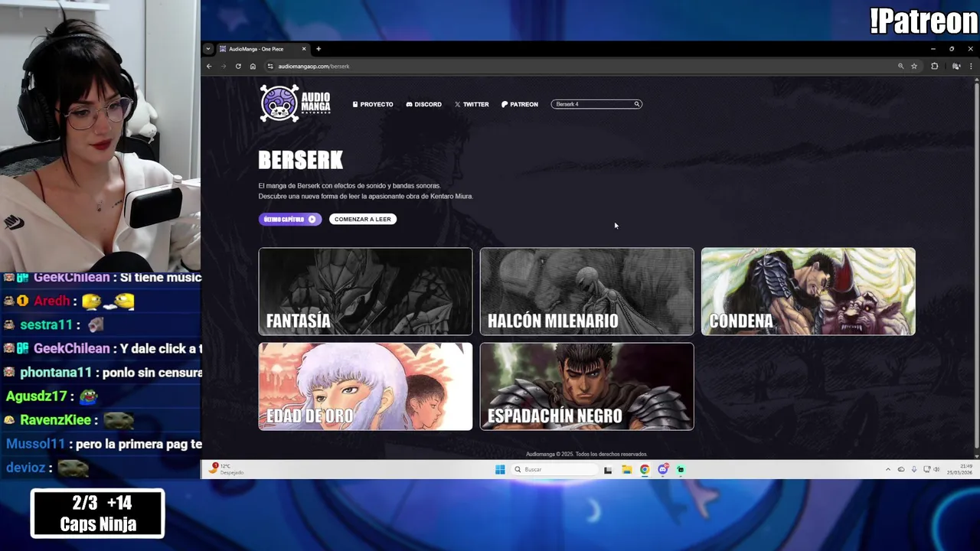Click the microphone tray icon

click(914, 469)
